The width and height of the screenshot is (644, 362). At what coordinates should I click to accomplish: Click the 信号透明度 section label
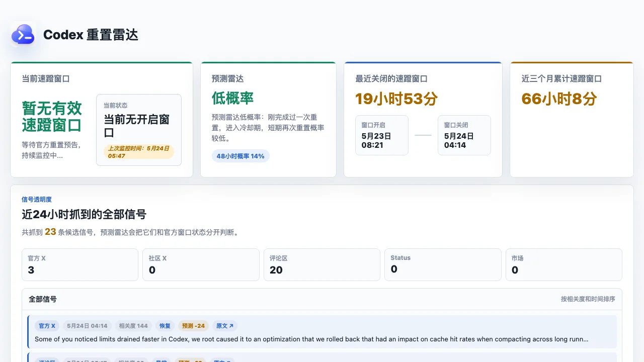pos(37,200)
